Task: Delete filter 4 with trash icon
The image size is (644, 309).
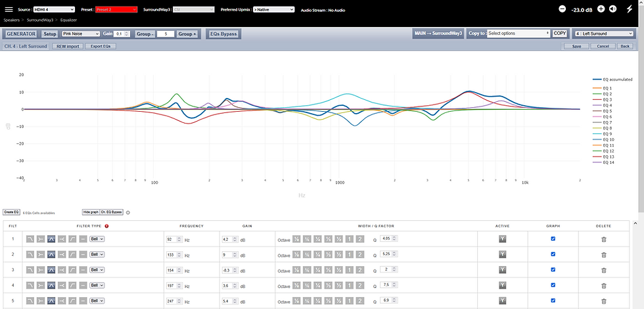Action: (604, 285)
